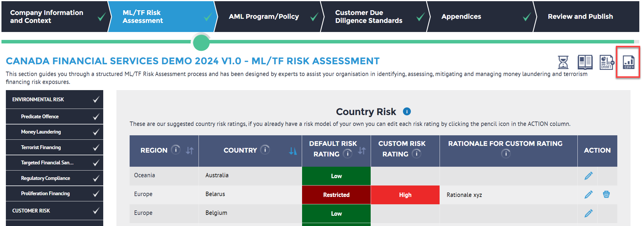This screenshot has height=226, width=644.
Task: Click the REGION column info icon
Action: click(x=176, y=150)
